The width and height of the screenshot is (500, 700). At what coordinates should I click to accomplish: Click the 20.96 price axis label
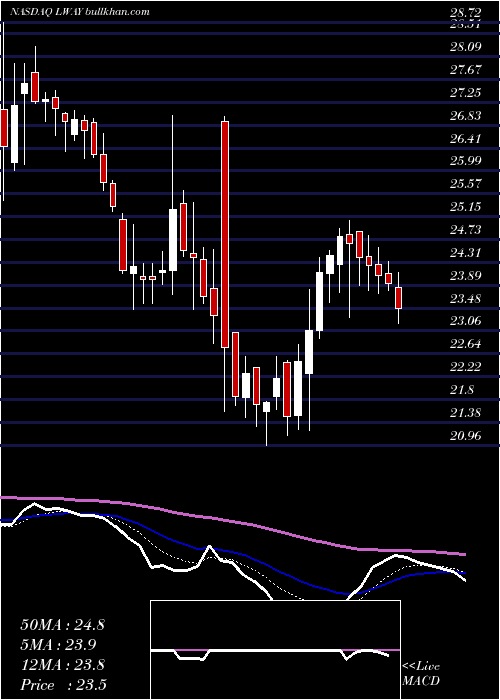pos(466,436)
